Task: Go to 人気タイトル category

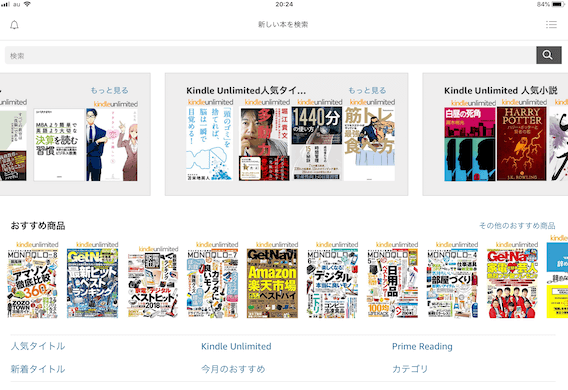Action: point(38,346)
